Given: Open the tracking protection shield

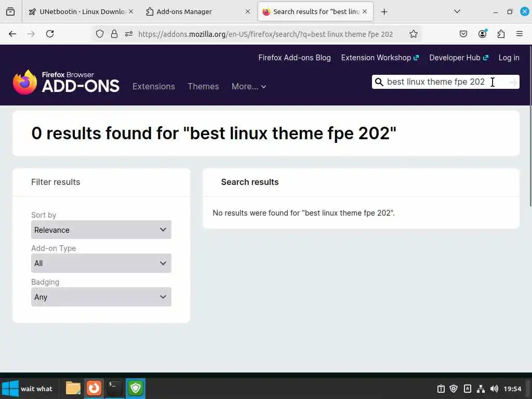Looking at the screenshot, I should (x=99, y=34).
